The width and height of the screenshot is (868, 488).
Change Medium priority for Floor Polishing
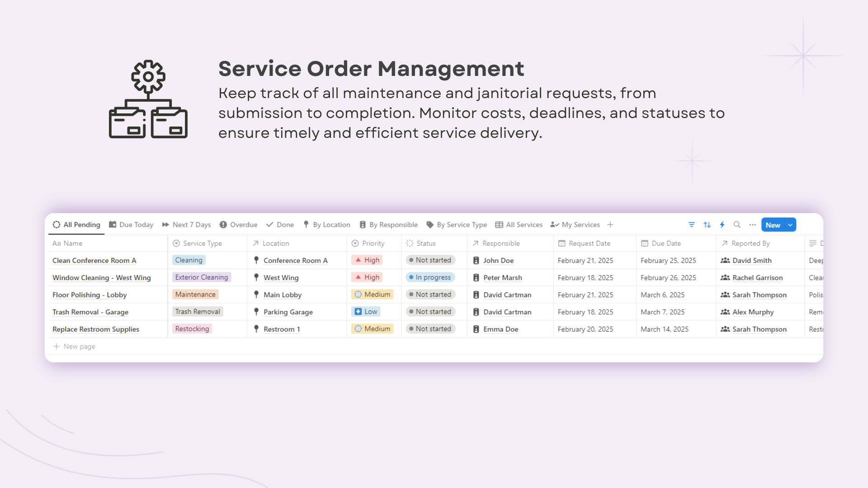coord(373,294)
